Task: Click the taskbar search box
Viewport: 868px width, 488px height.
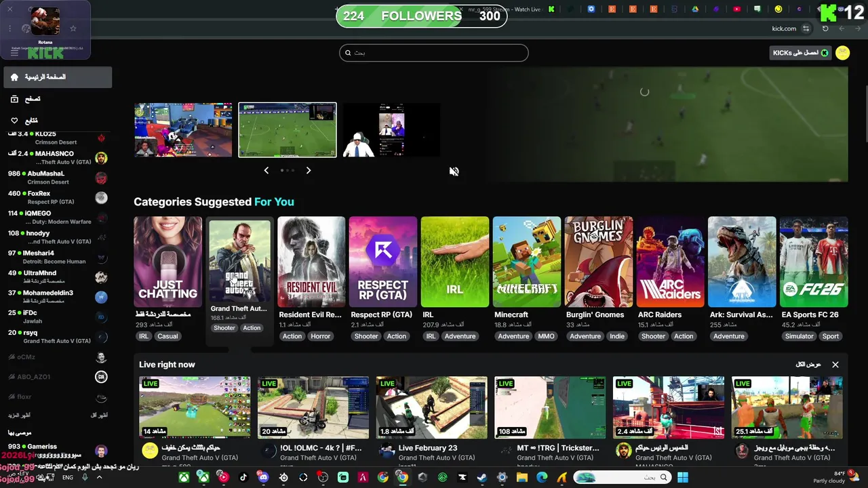Action: [621, 477]
